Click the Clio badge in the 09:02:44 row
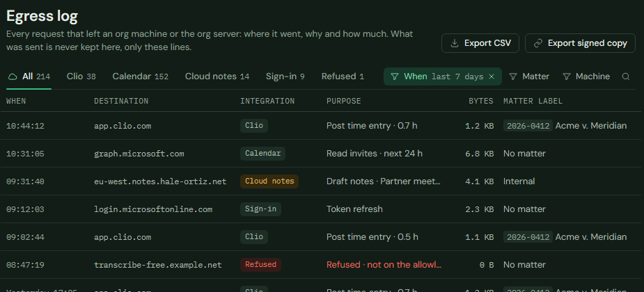644x292 pixels. click(x=254, y=237)
